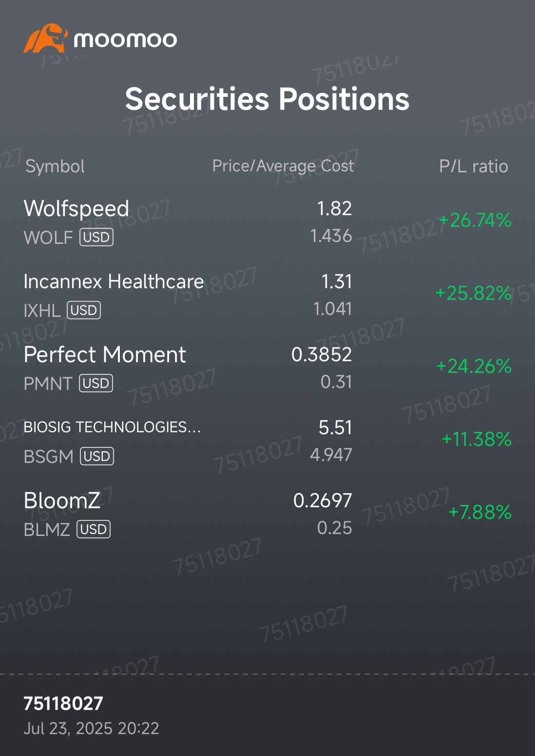
Task: Open the Incannex Healthcare position
Action: click(267, 295)
